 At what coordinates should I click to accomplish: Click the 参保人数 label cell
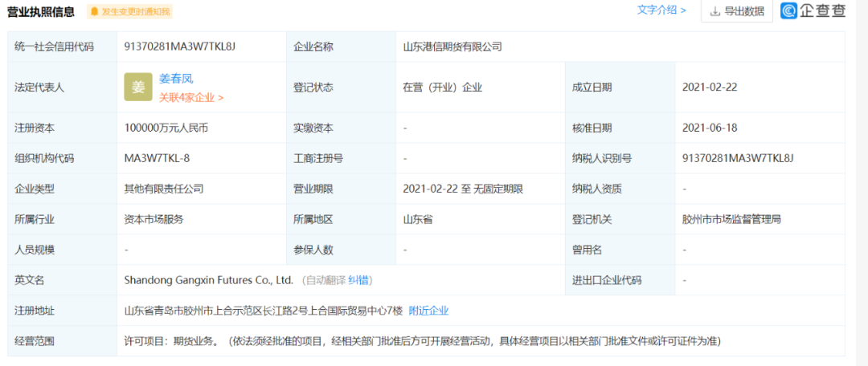point(341,250)
